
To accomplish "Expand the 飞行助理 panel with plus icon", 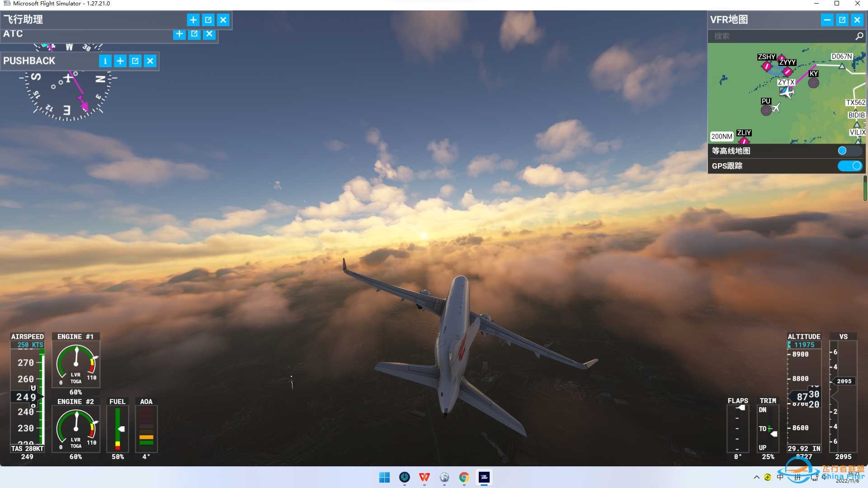I will click(193, 20).
